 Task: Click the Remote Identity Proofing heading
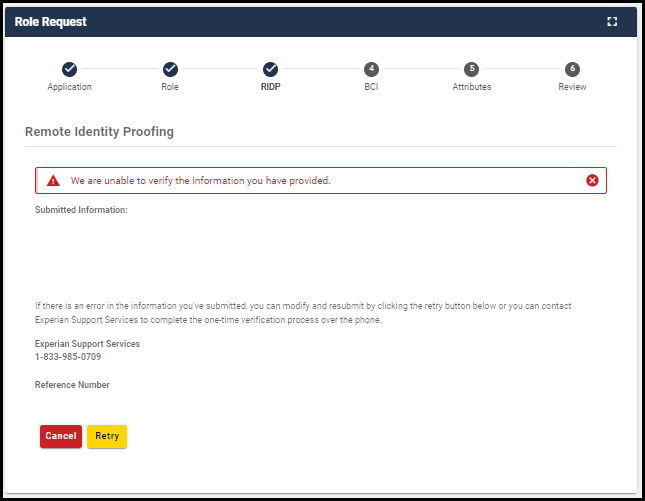[100, 131]
